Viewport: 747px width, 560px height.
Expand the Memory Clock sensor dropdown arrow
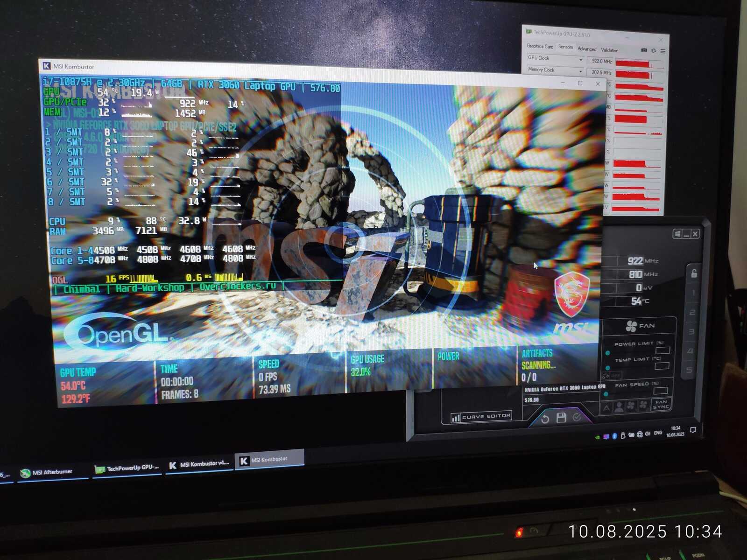pos(581,71)
